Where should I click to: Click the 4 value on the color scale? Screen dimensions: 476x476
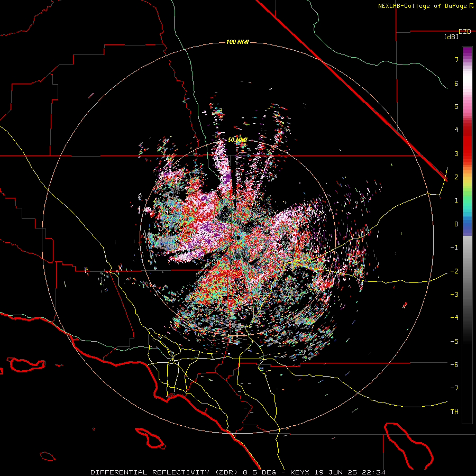[456, 130]
